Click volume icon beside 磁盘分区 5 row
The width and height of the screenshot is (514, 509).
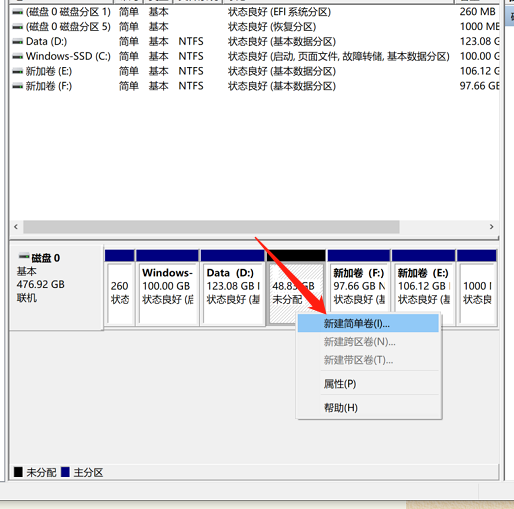pos(17,27)
